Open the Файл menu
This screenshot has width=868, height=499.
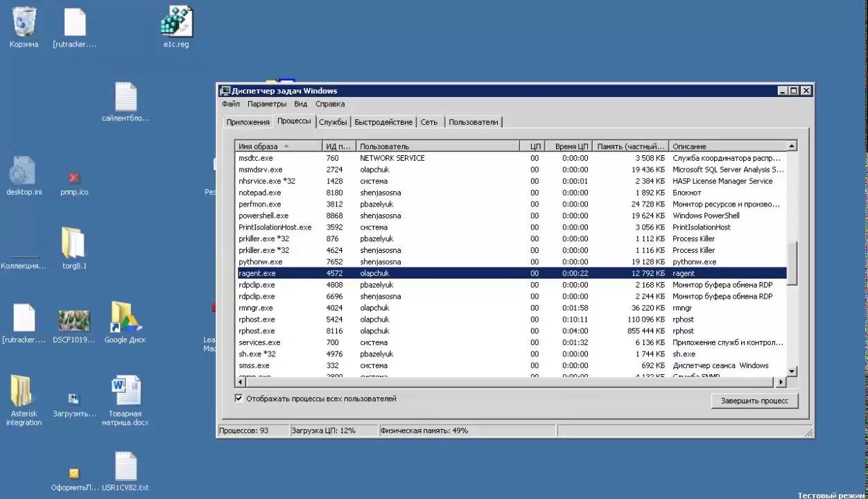pos(231,104)
